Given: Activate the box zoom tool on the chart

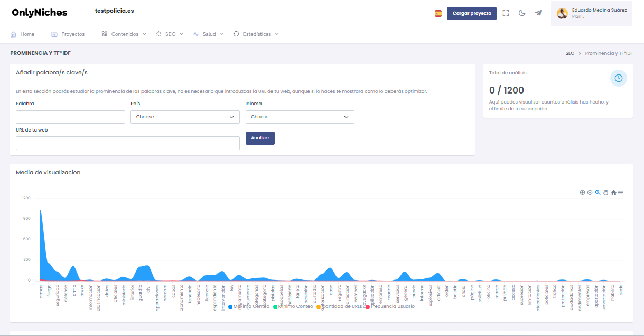Looking at the screenshot, I should pyautogui.click(x=598, y=192).
